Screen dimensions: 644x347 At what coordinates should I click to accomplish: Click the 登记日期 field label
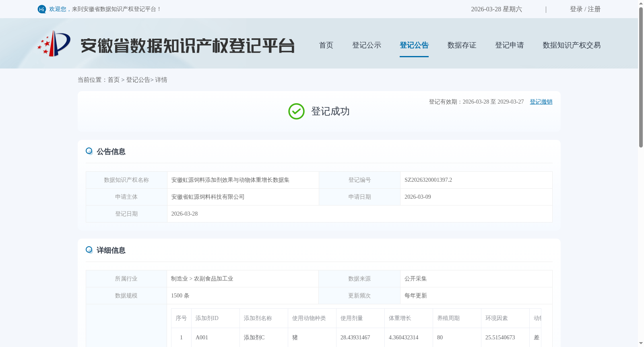126,214
